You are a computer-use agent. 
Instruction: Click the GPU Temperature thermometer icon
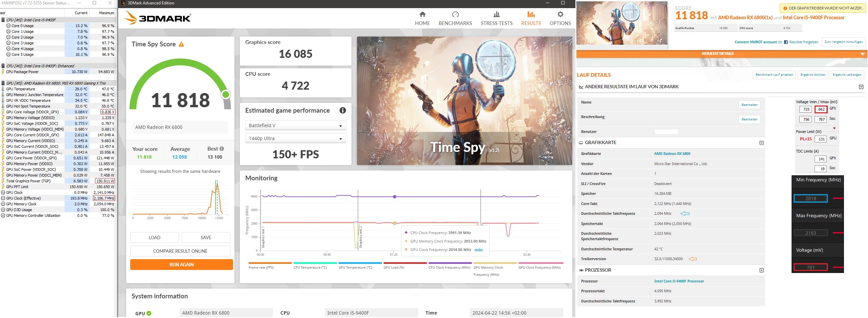[3, 89]
